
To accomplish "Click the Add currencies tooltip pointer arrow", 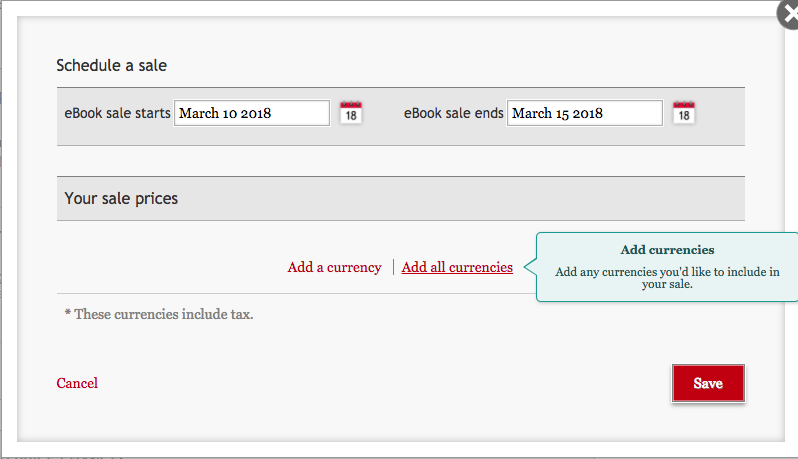I will 530,267.
